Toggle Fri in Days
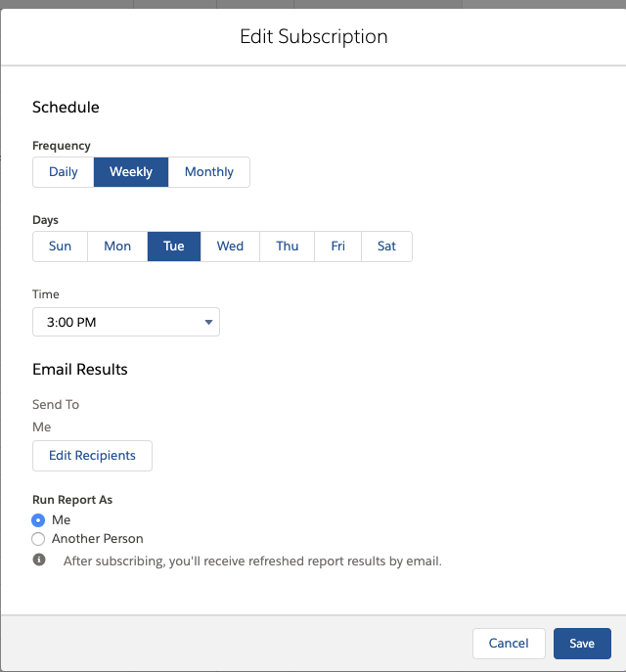Viewport: 626px width, 672px height. point(338,246)
